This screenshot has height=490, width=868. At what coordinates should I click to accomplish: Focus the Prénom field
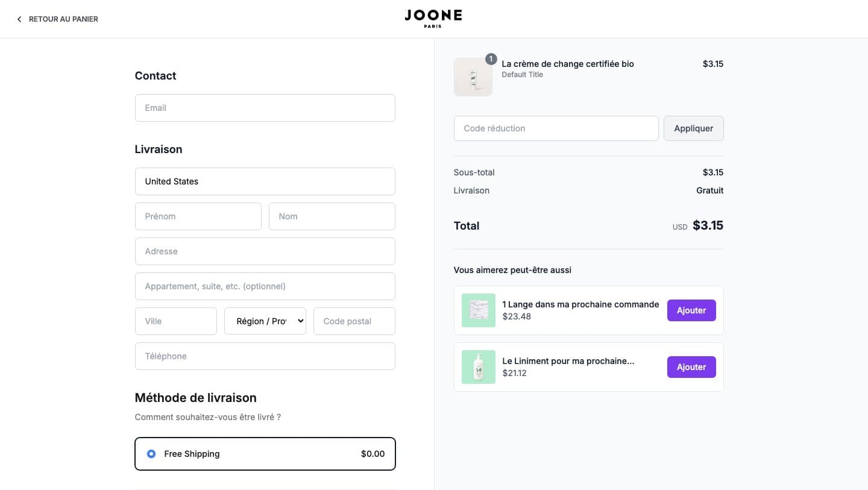(x=198, y=216)
